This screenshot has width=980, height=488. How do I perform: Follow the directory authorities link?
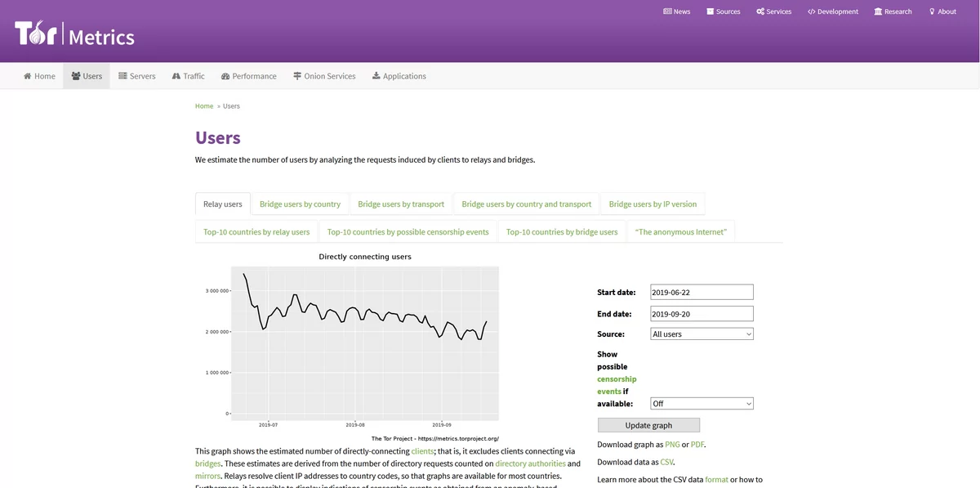coord(530,463)
